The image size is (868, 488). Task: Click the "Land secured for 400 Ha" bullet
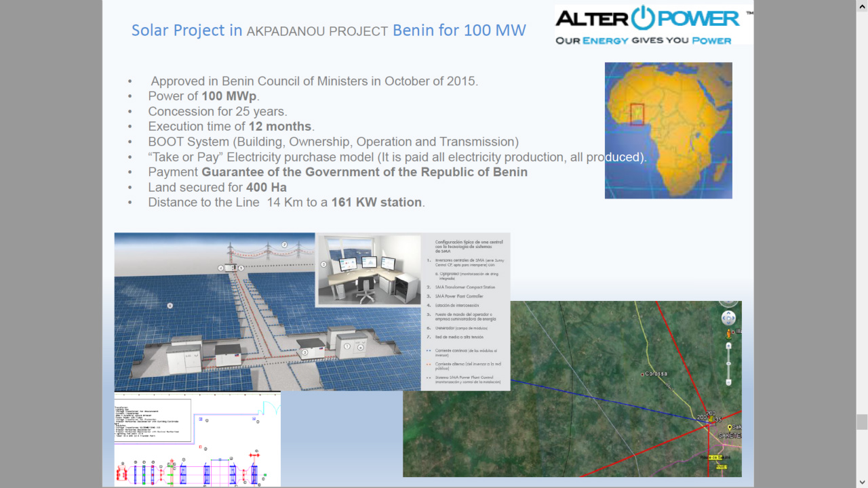[217, 187]
